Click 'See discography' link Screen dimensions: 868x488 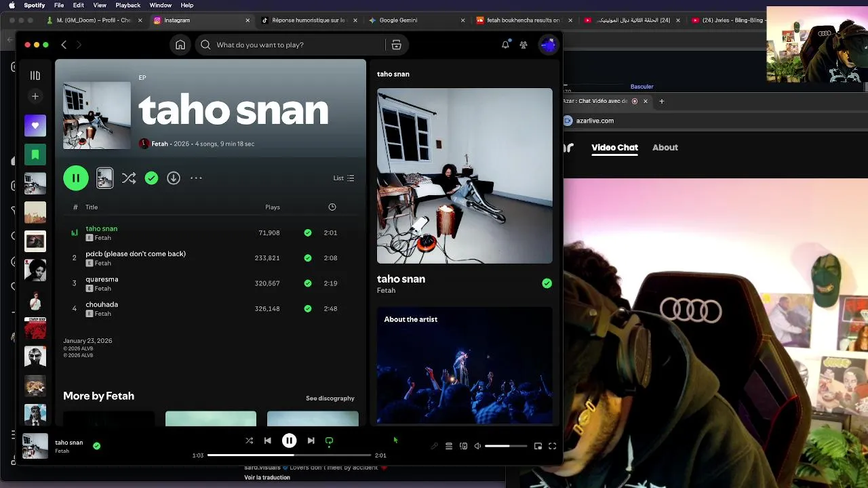pos(330,398)
